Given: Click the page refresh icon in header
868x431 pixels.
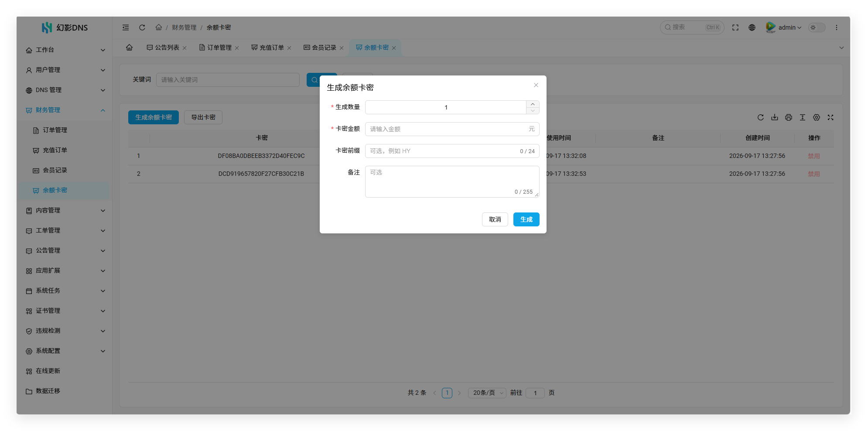Looking at the screenshot, I should pyautogui.click(x=142, y=27).
